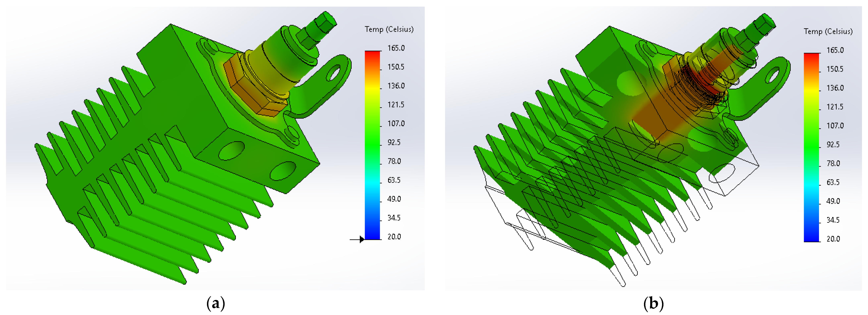Click the wireframe circular hole in model (b)
Screen dimensions: 868x315
coord(722,173)
